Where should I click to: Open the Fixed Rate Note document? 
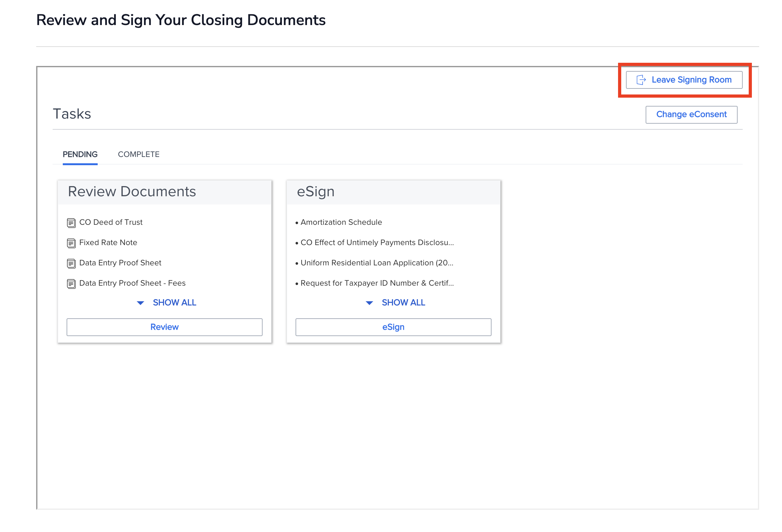[108, 242]
